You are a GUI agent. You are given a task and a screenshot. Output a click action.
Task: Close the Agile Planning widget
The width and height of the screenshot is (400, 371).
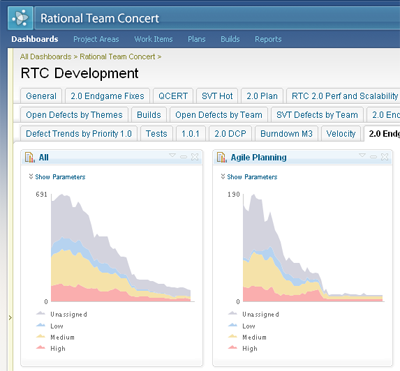tap(385, 157)
